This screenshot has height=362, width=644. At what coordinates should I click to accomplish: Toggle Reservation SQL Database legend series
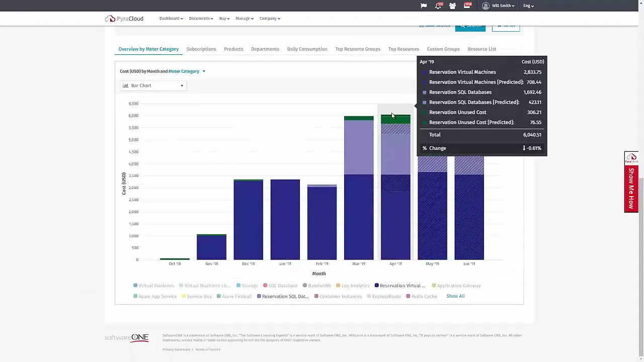click(x=283, y=297)
